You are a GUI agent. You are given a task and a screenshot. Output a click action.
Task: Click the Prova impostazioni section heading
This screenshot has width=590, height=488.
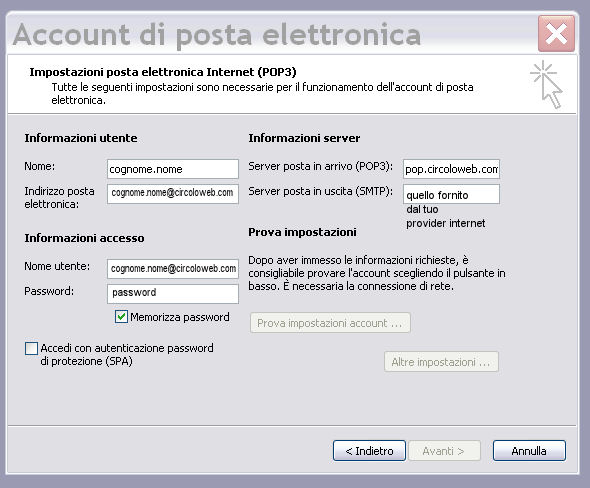click(302, 232)
